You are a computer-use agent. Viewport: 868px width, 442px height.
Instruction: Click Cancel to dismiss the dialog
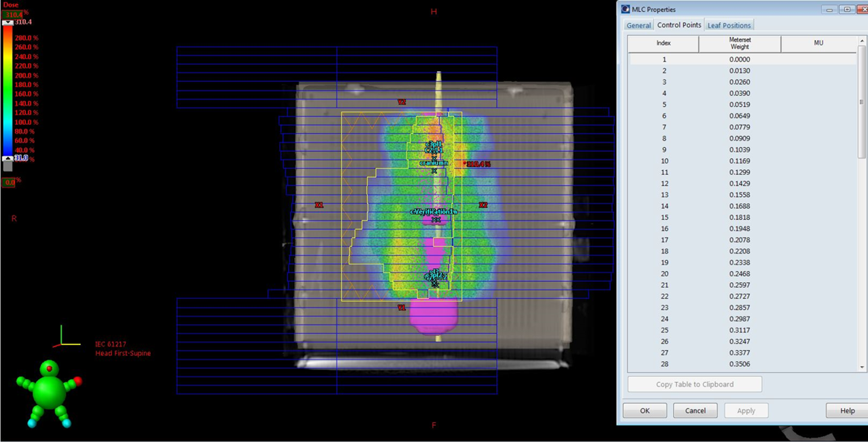(695, 410)
